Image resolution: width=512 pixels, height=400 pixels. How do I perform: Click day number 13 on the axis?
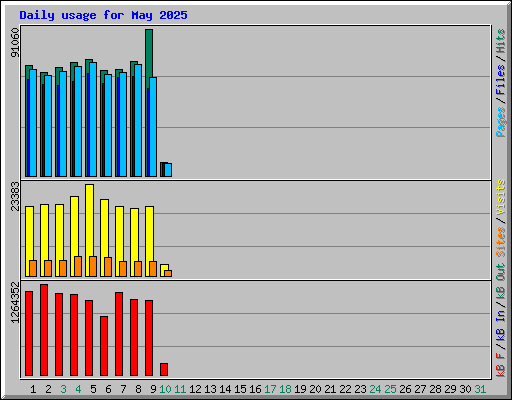[x=210, y=389]
